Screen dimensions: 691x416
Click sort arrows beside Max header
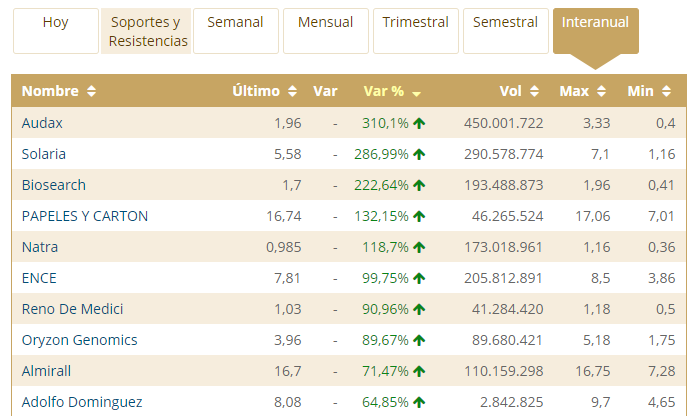coord(602,91)
